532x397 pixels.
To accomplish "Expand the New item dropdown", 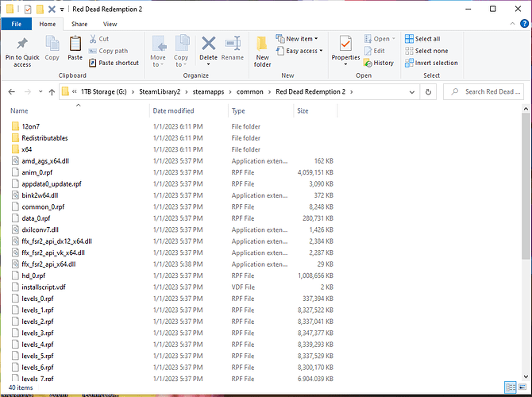I will coord(299,38).
